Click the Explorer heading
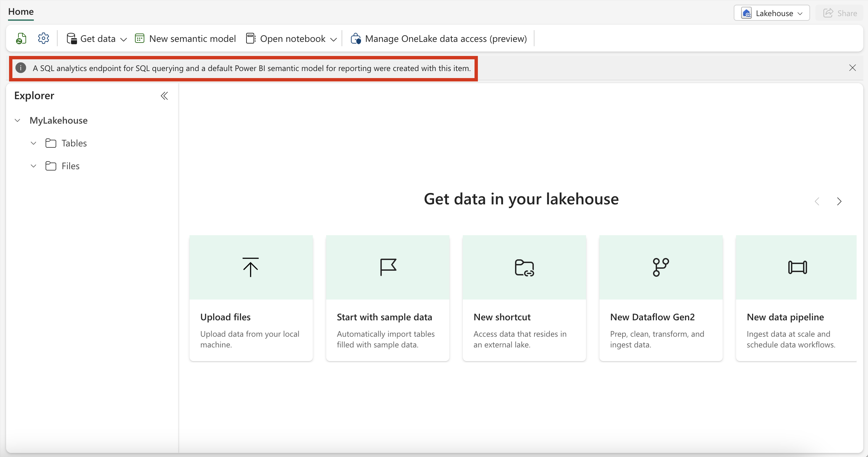Screen dimensions: 868x457 click(x=34, y=96)
